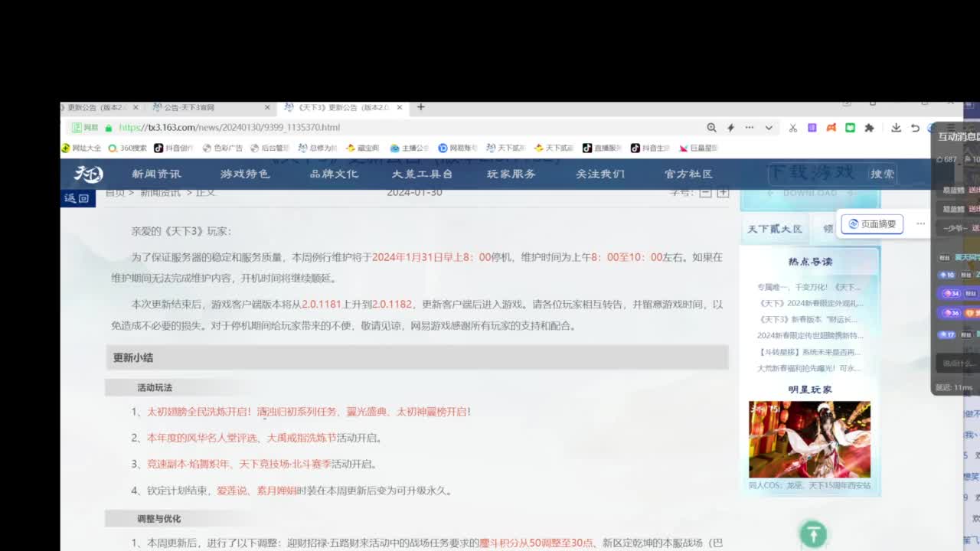Open the first 抖音 TikTok bookmark 抖音创作
The height and width of the screenshot is (551, 980).
click(174, 148)
